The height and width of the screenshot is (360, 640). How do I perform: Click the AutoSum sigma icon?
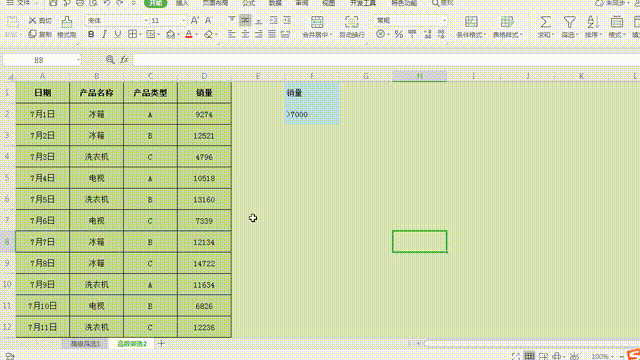click(545, 22)
